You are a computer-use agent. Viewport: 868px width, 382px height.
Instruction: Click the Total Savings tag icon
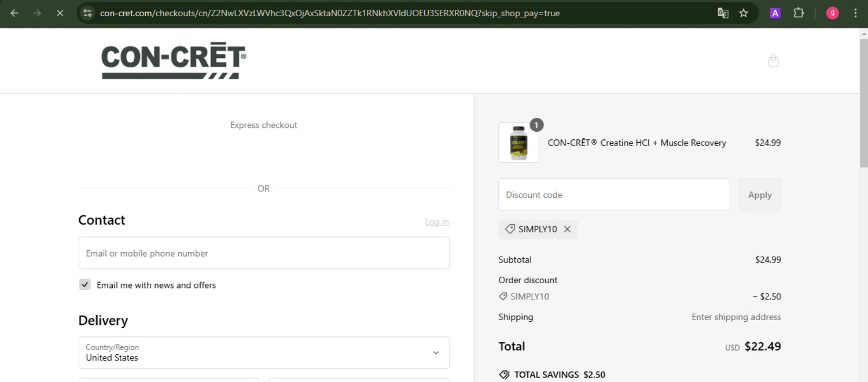click(504, 374)
